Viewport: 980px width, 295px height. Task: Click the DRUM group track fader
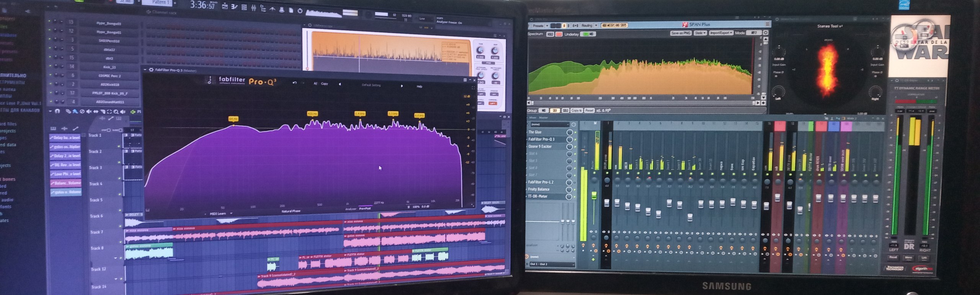[x=607, y=203]
